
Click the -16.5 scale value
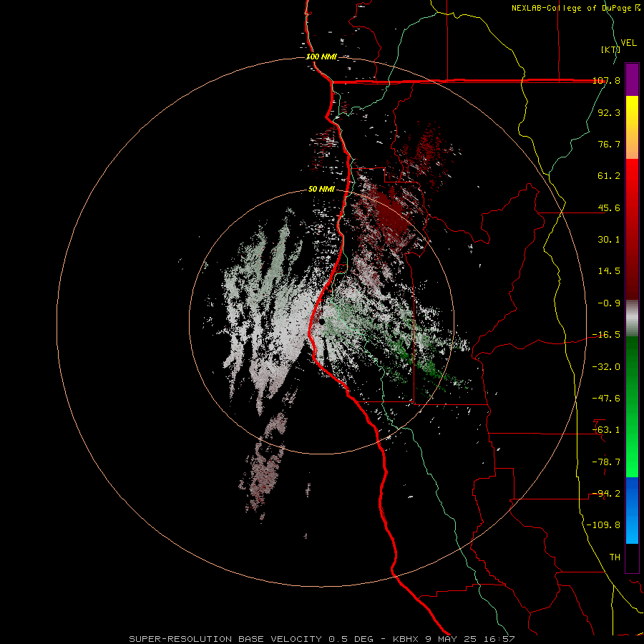(x=606, y=335)
